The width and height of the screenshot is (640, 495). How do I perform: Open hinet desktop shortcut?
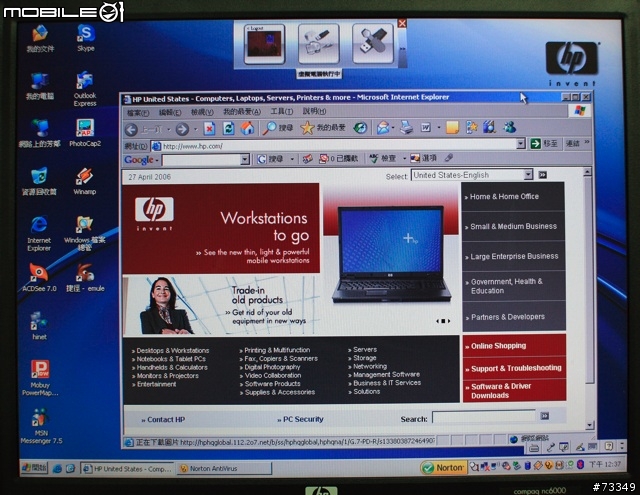click(39, 326)
